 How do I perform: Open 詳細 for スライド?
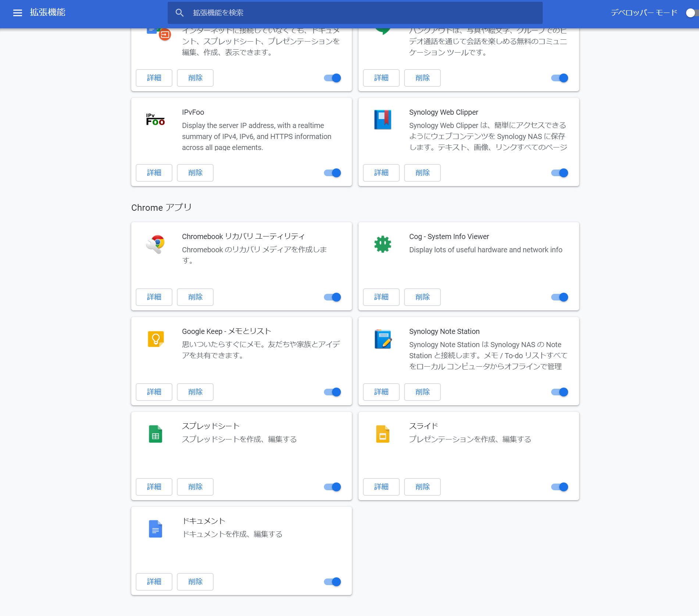coord(381,487)
